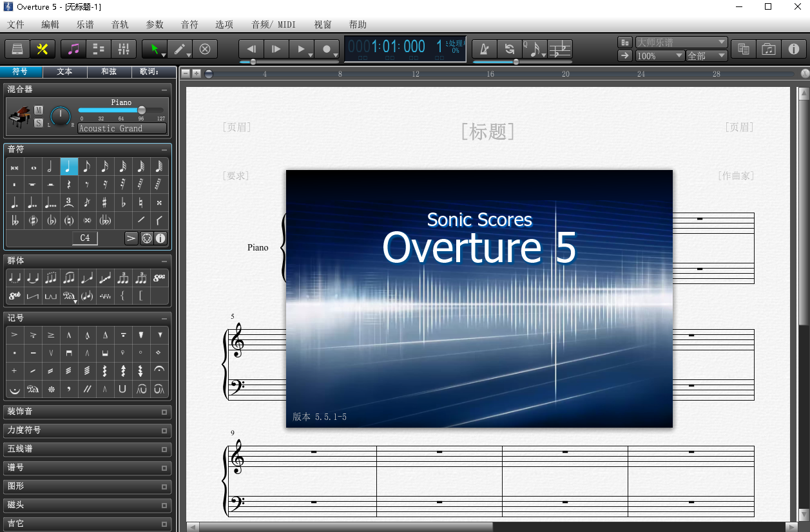Open the score view with the pink notes icon
This screenshot has height=532, width=810.
point(73,49)
